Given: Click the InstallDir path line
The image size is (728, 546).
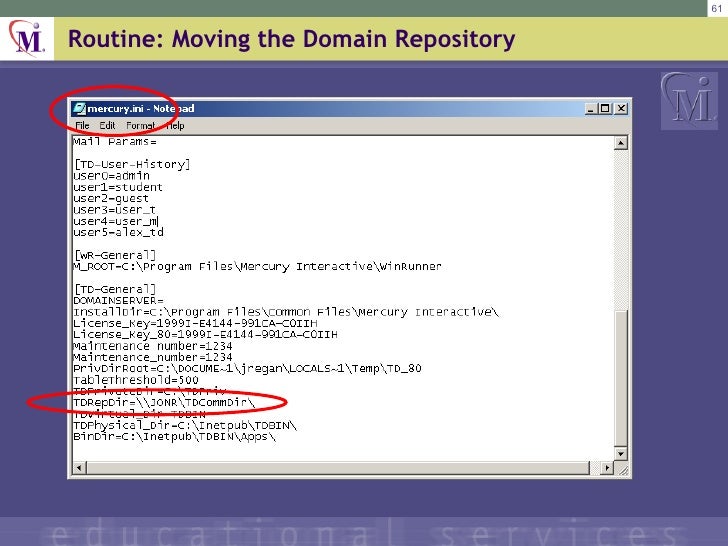Looking at the screenshot, I should point(286,312).
